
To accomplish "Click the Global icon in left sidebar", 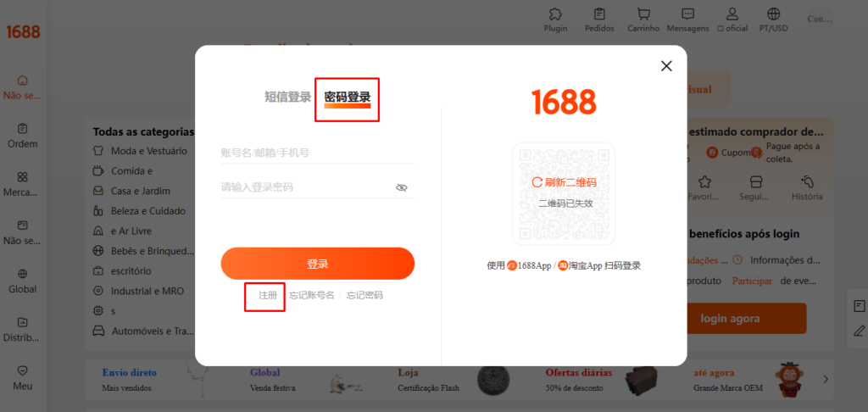I will coord(23,274).
